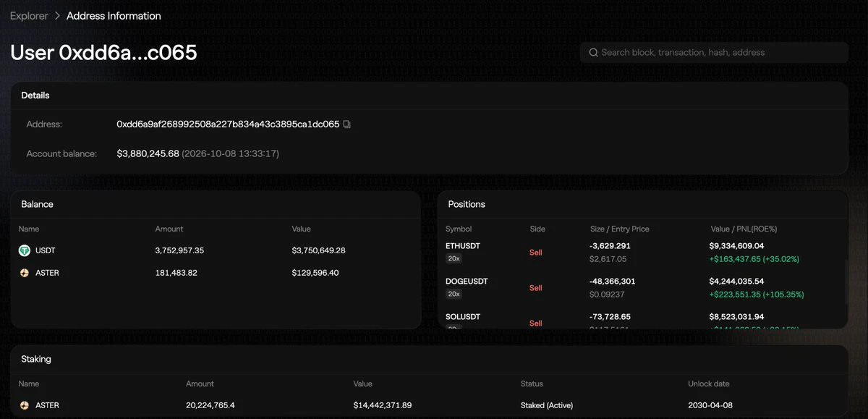Click the ASTER token icon in Balance
868x419 pixels.
click(x=24, y=273)
